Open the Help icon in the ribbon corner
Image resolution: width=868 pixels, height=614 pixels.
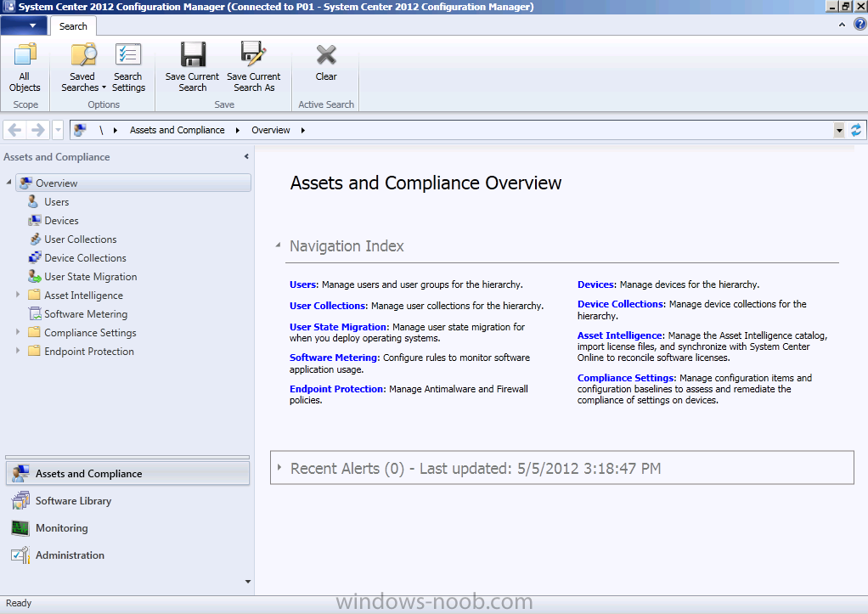coord(860,25)
